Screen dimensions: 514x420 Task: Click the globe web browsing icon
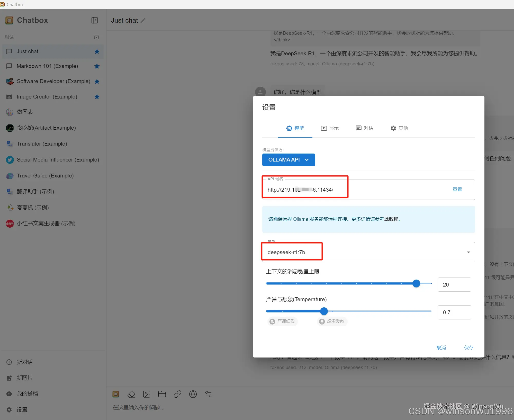(193, 394)
